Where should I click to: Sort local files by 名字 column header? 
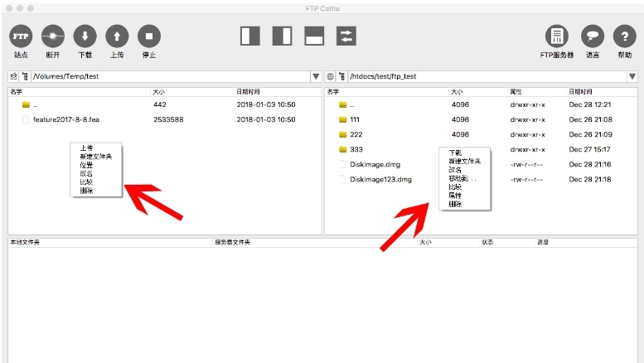16,91
